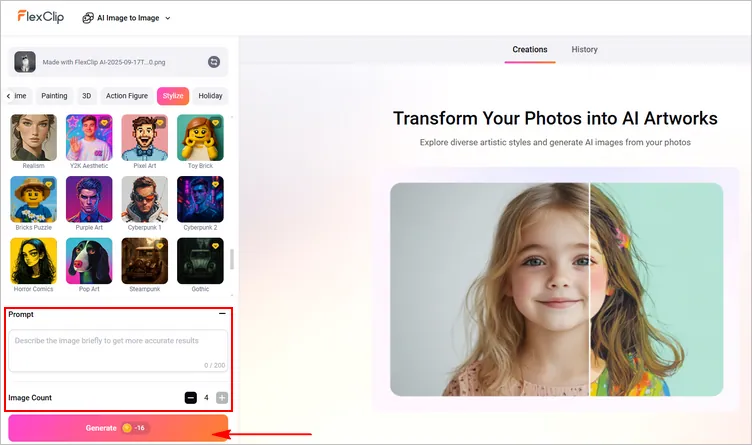The image size is (752, 445).
Task: Select the Holiday category
Action: [x=210, y=96]
